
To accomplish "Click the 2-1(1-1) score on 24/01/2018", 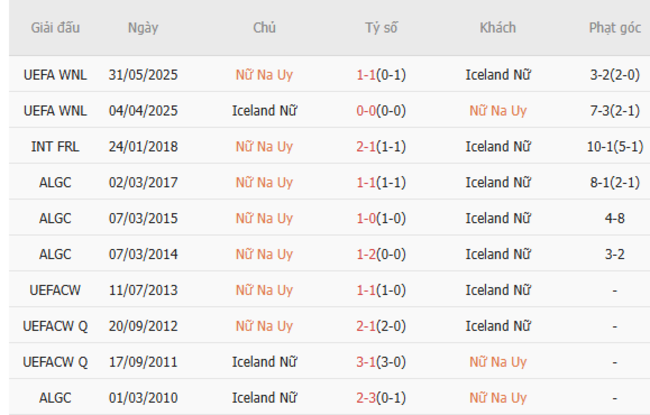I will point(381,146).
